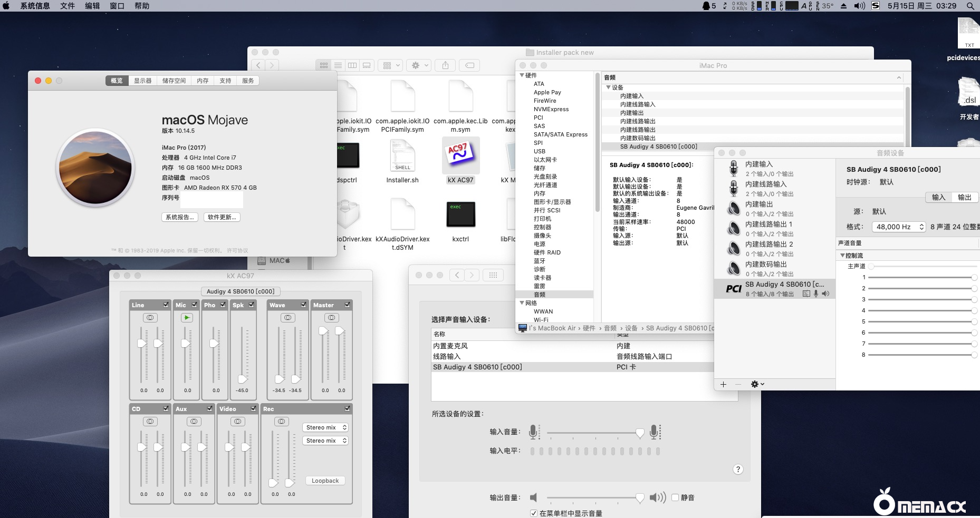Click the microphone icon on SB Audigy row
Image resolution: width=980 pixels, height=518 pixels.
click(815, 294)
